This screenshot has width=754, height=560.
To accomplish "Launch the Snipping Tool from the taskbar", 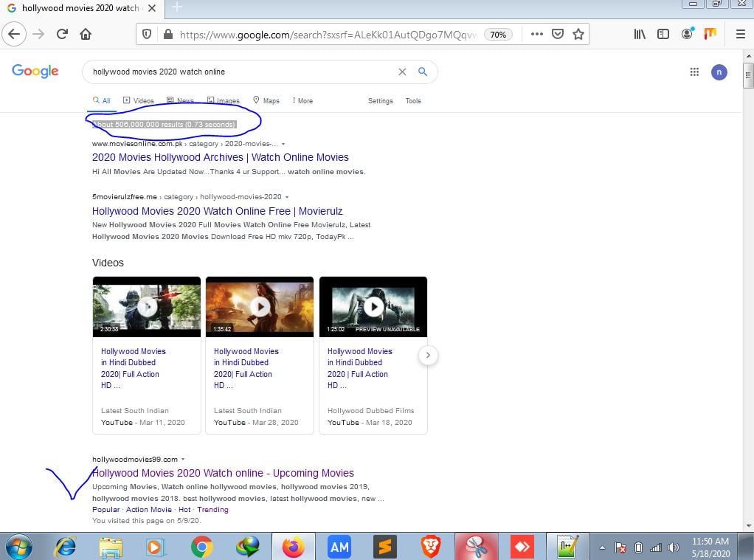I will [x=476, y=547].
